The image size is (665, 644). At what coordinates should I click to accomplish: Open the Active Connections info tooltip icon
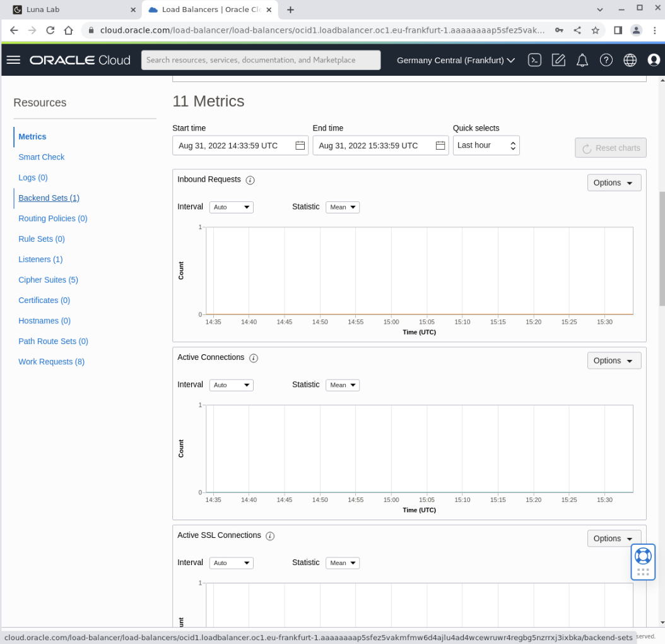tap(254, 358)
